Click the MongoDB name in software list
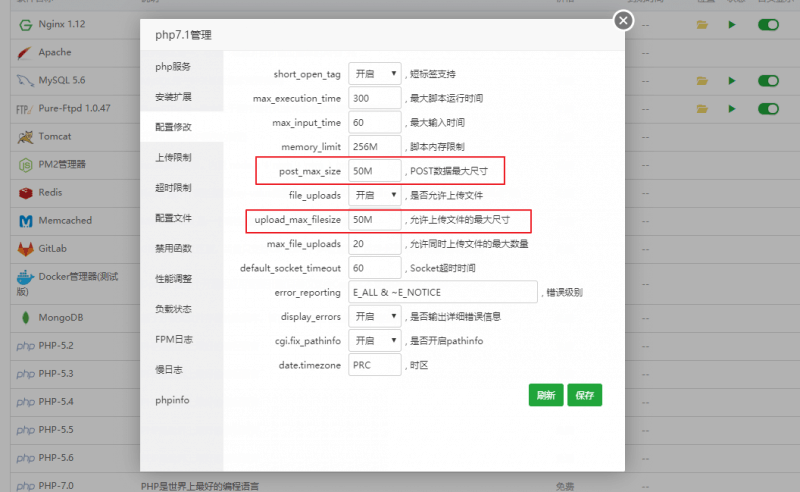The image size is (800, 492). tap(61, 317)
